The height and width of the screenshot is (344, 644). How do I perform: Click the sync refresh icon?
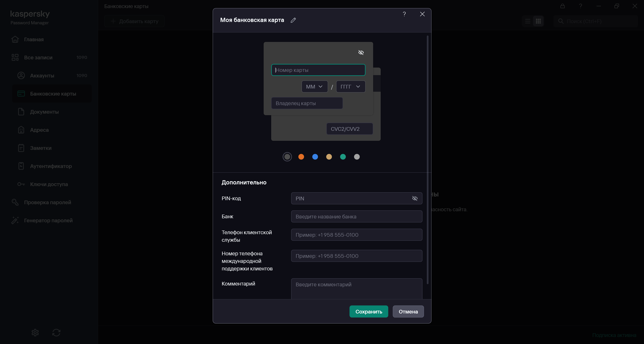click(56, 332)
